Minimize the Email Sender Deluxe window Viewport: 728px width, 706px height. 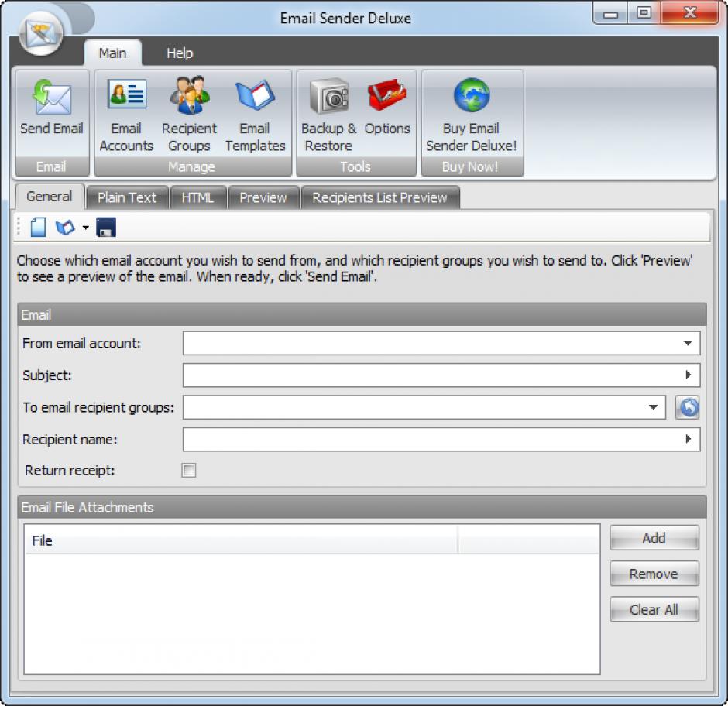point(610,13)
